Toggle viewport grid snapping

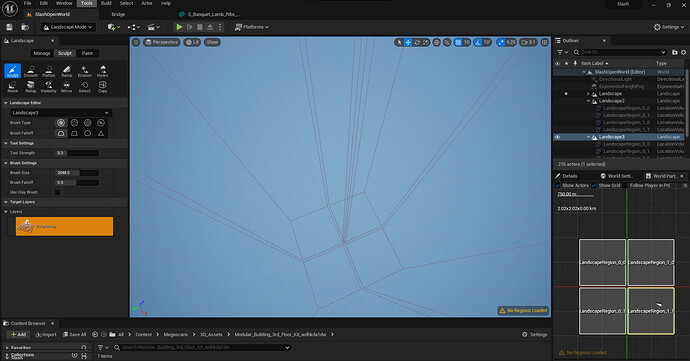(458, 42)
